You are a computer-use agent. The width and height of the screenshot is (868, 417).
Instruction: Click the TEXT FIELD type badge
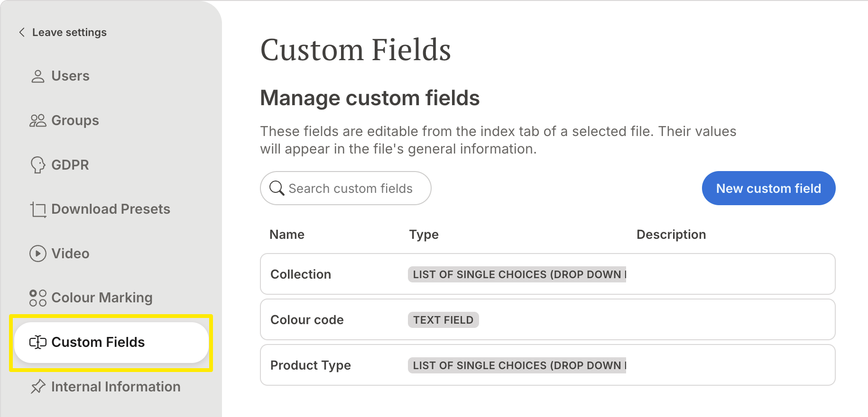pos(443,320)
